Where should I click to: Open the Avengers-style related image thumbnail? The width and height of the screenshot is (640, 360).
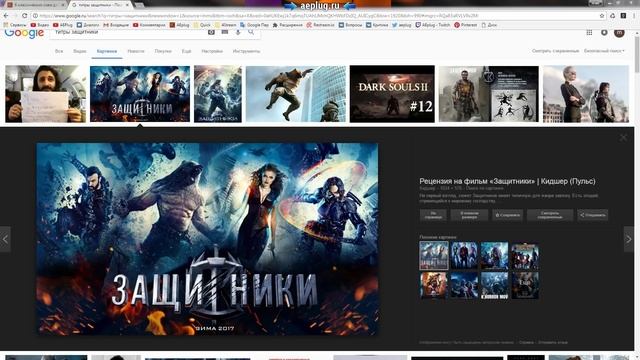point(525,256)
